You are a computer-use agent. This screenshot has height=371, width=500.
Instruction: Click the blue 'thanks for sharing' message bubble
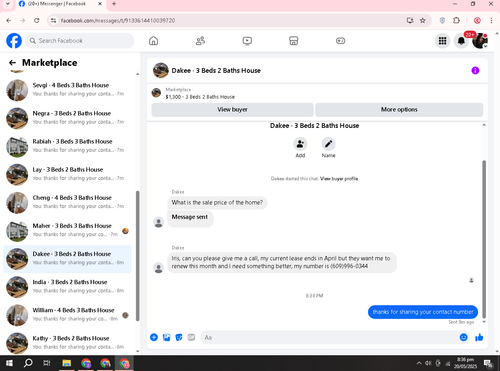click(423, 312)
